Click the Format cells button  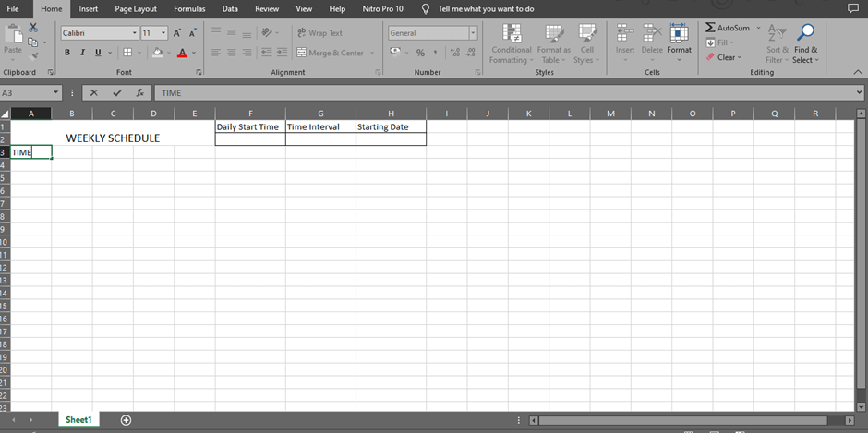[680, 43]
